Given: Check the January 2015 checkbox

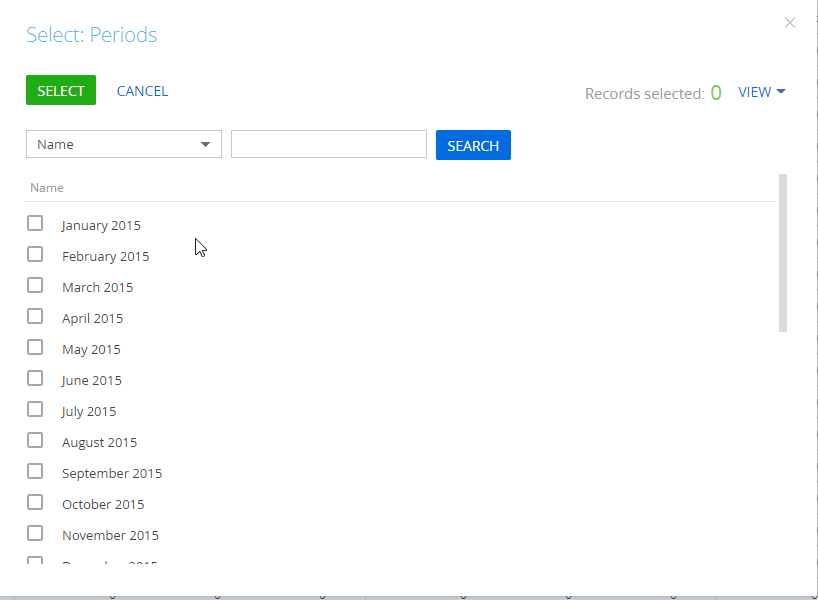Looking at the screenshot, I should click(35, 223).
